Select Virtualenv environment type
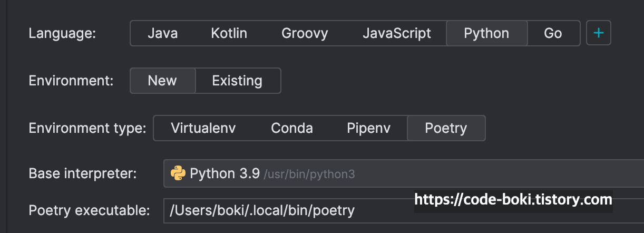This screenshot has height=233, width=644. point(203,128)
